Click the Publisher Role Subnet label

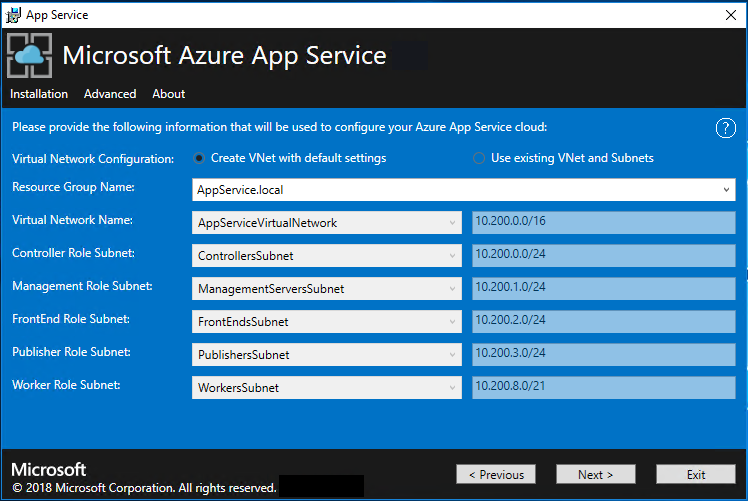72,352
